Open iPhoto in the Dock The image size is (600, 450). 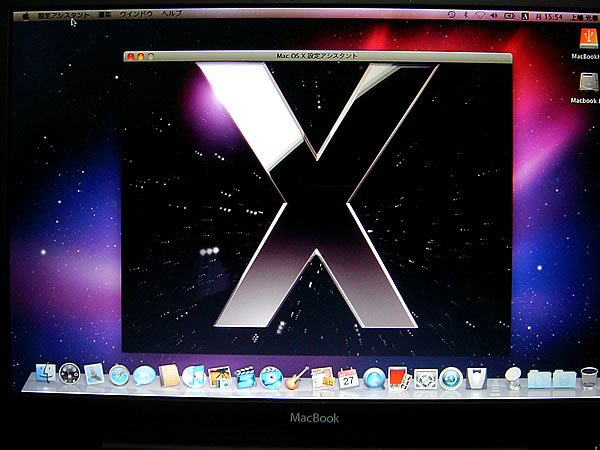220,377
